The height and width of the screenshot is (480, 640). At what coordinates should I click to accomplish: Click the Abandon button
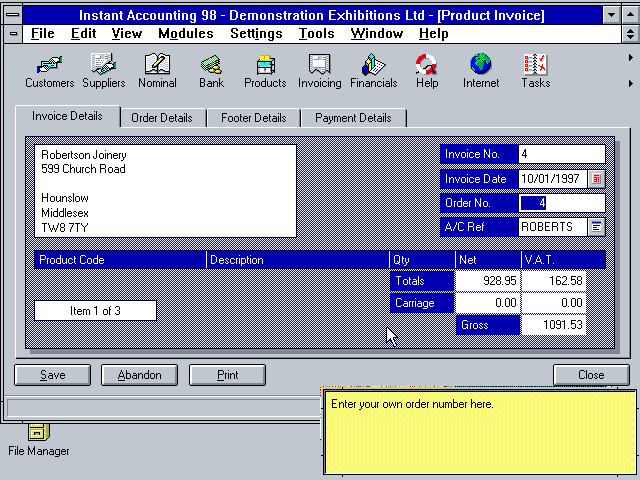140,375
